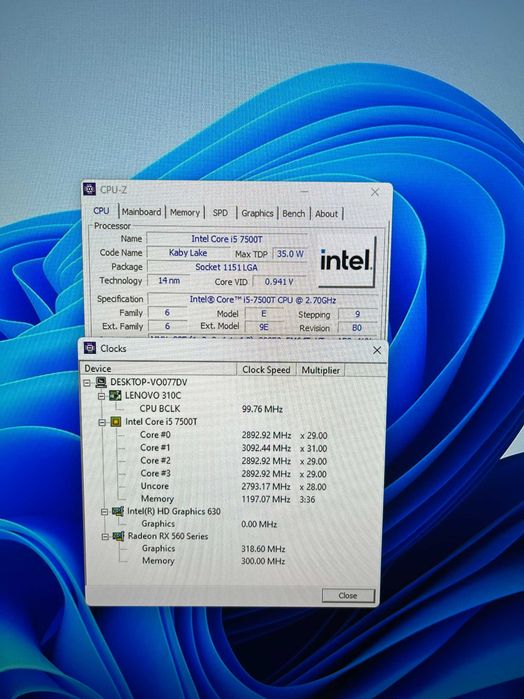Collapse the Intel Core i5 7500T node

(102, 422)
